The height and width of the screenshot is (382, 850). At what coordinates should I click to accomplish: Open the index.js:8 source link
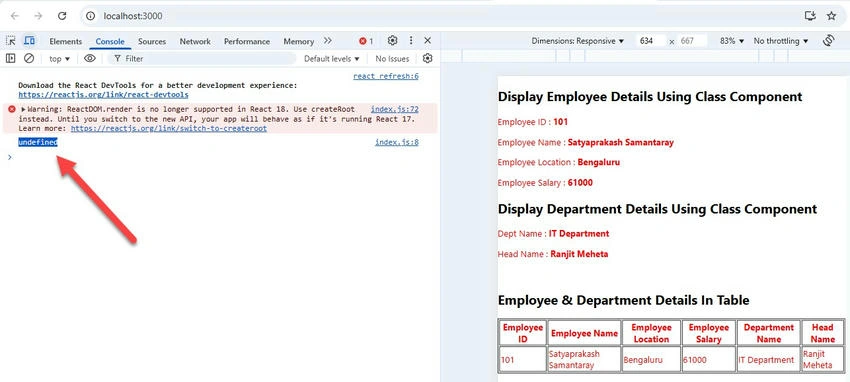tap(397, 143)
